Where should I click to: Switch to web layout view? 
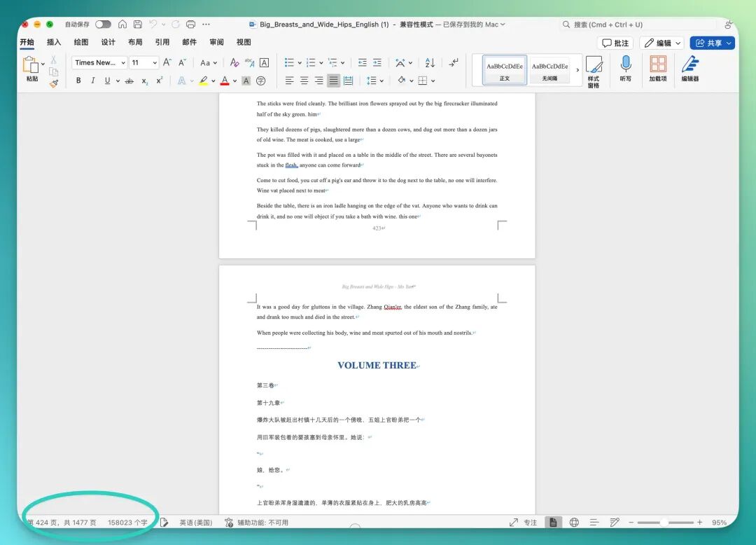click(x=574, y=523)
